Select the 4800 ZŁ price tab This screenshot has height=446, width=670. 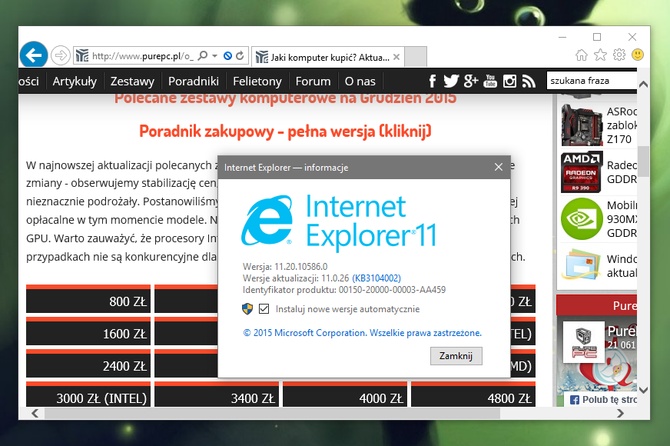[x=473, y=395]
